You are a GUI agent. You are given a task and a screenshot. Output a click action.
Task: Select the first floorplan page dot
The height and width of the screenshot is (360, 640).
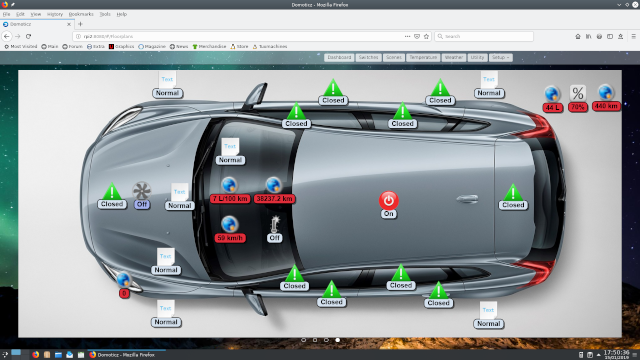[x=303, y=340]
